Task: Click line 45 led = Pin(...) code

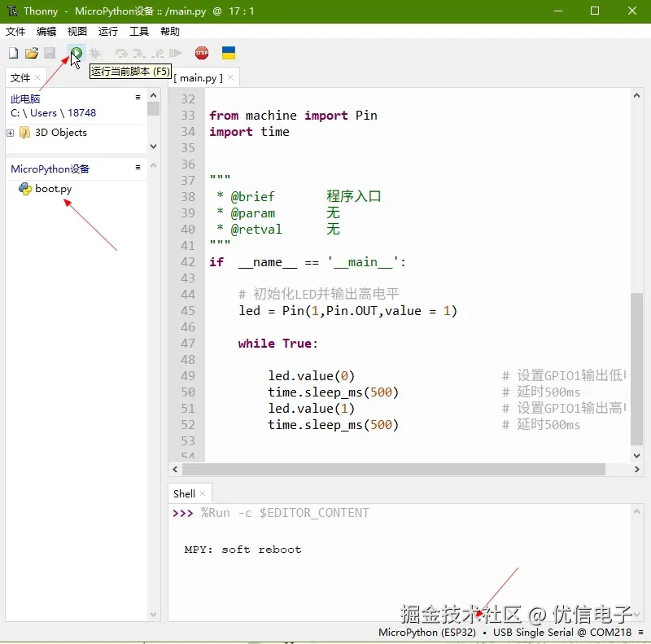Action: [x=348, y=311]
